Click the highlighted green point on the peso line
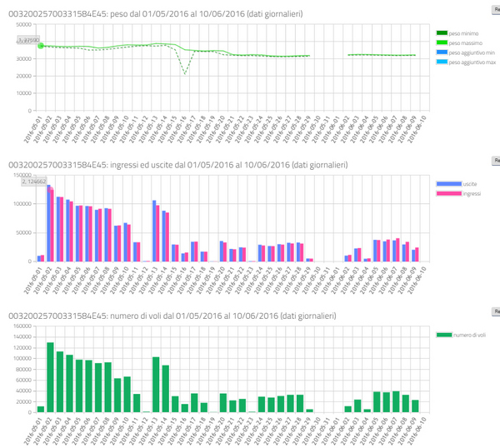Screen dimensions: 500x448 tap(41, 46)
